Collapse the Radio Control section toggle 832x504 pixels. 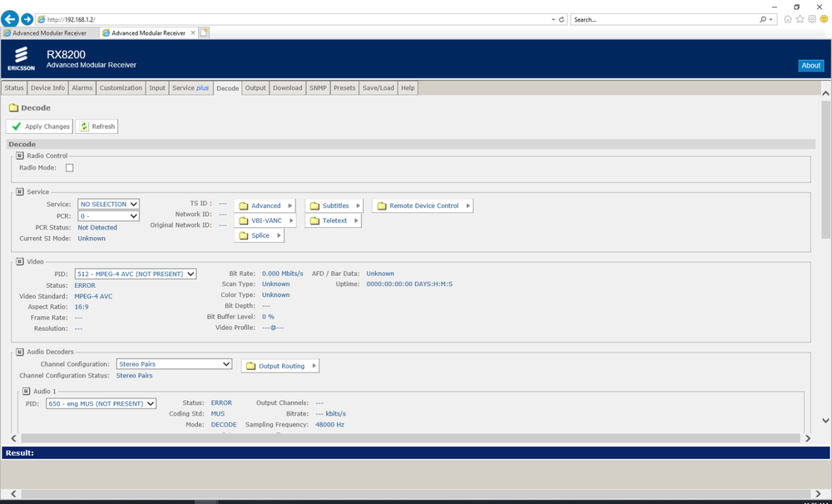(x=20, y=156)
